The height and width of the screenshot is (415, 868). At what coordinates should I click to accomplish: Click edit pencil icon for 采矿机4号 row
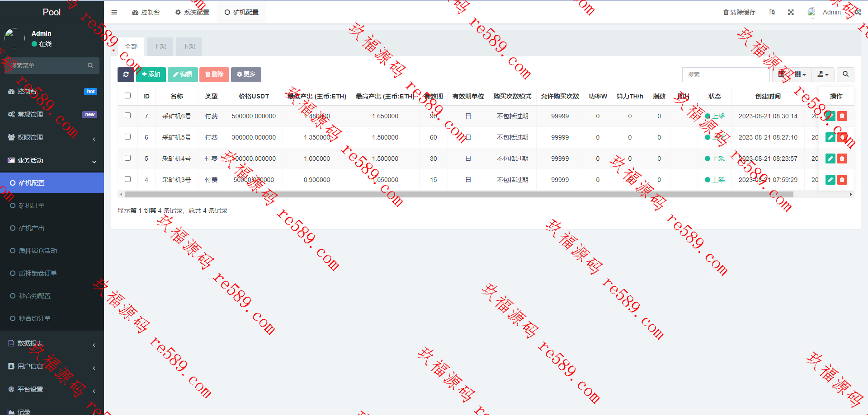[x=830, y=159]
